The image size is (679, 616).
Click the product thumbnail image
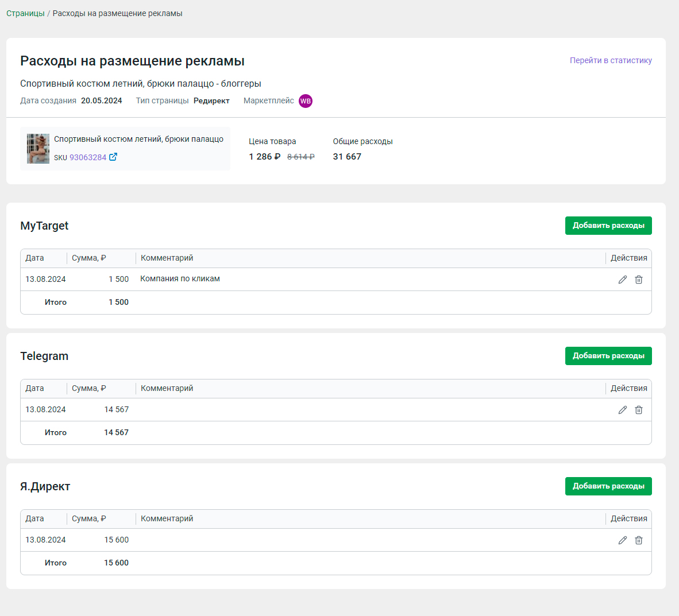click(x=38, y=149)
